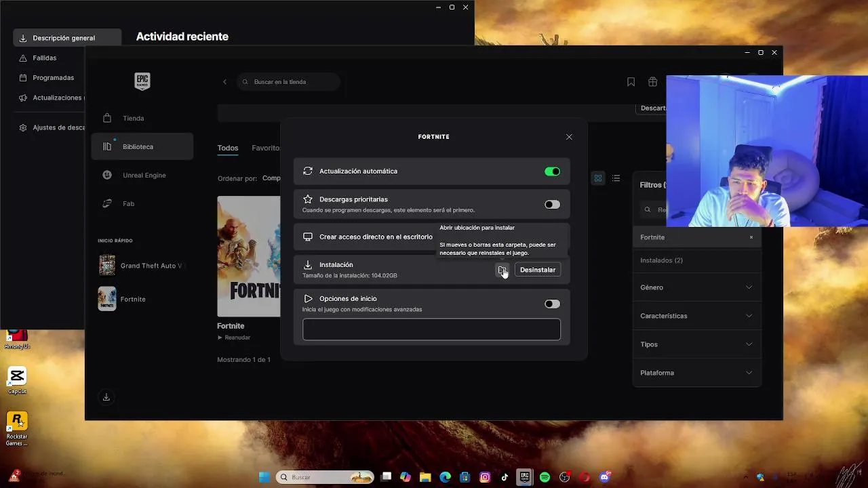The image size is (868, 488).
Task: Open Microsoft Edge from the taskbar
Action: coord(445,477)
